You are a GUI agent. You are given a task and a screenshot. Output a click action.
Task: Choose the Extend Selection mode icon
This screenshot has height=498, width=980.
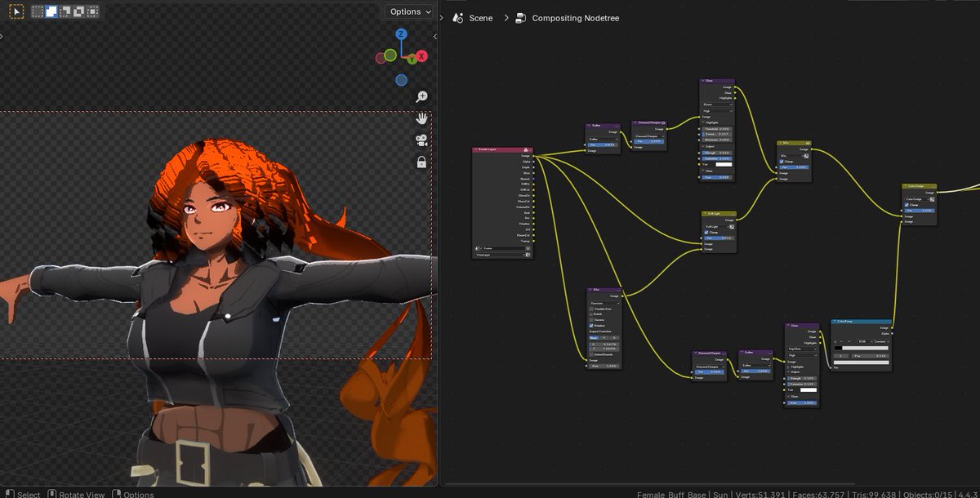(51, 11)
